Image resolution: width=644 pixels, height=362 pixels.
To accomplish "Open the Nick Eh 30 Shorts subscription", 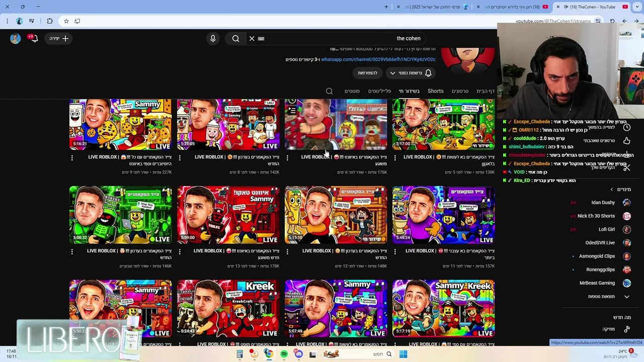I will tap(601, 216).
